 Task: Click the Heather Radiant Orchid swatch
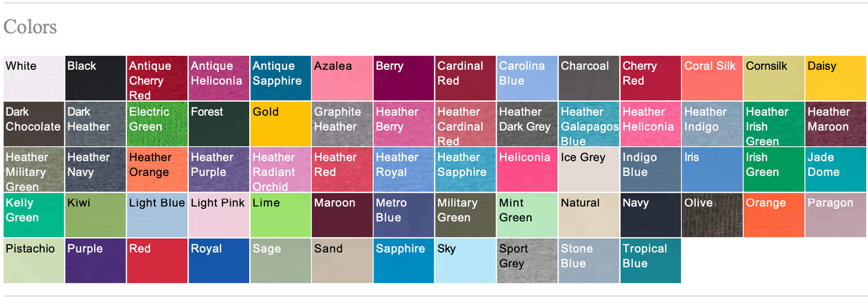click(280, 170)
